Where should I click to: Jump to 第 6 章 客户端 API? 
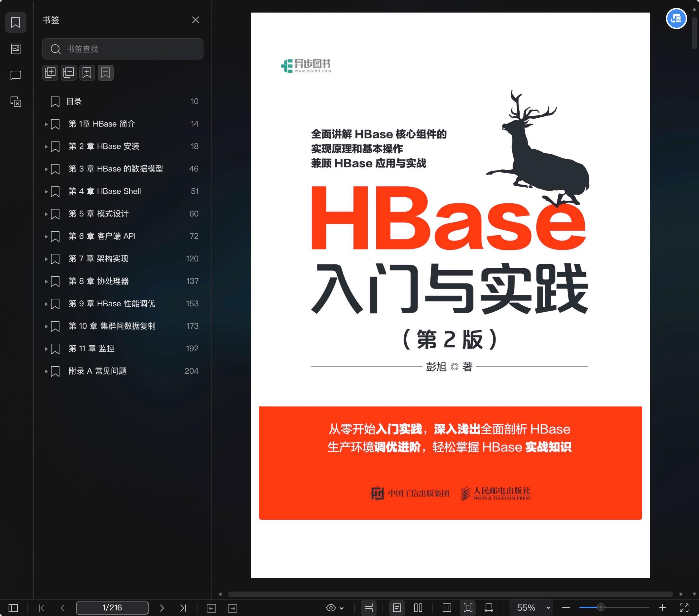coord(102,236)
